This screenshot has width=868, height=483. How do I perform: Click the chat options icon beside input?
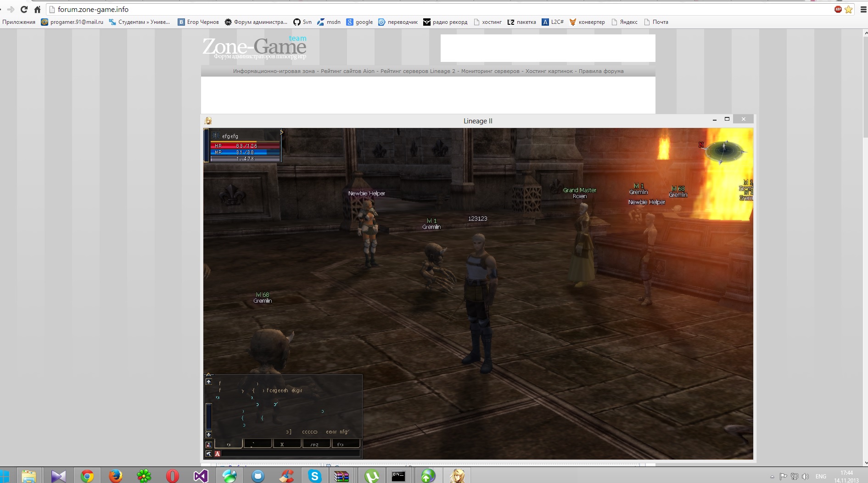[209, 454]
